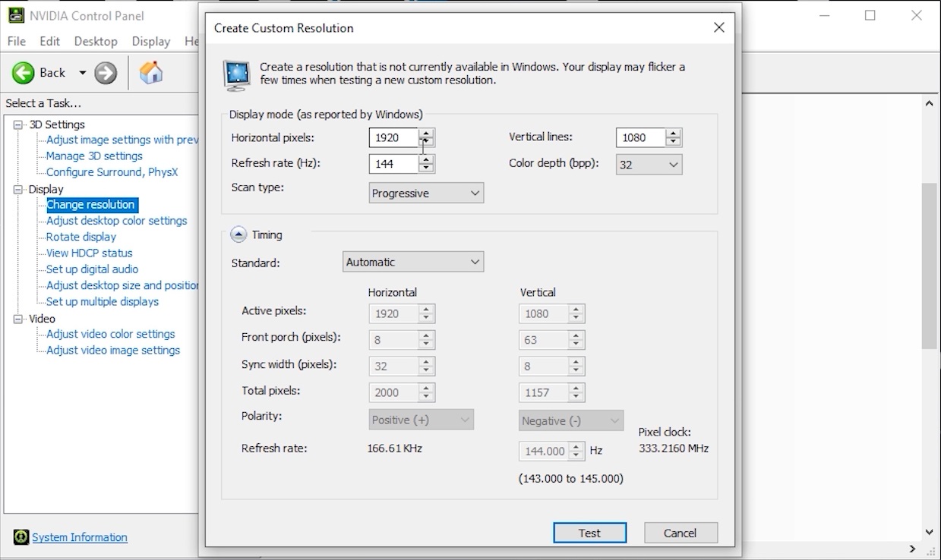Open the Standard Automatic dropdown
Screen dimensions: 941x560
pyautogui.click(x=413, y=262)
